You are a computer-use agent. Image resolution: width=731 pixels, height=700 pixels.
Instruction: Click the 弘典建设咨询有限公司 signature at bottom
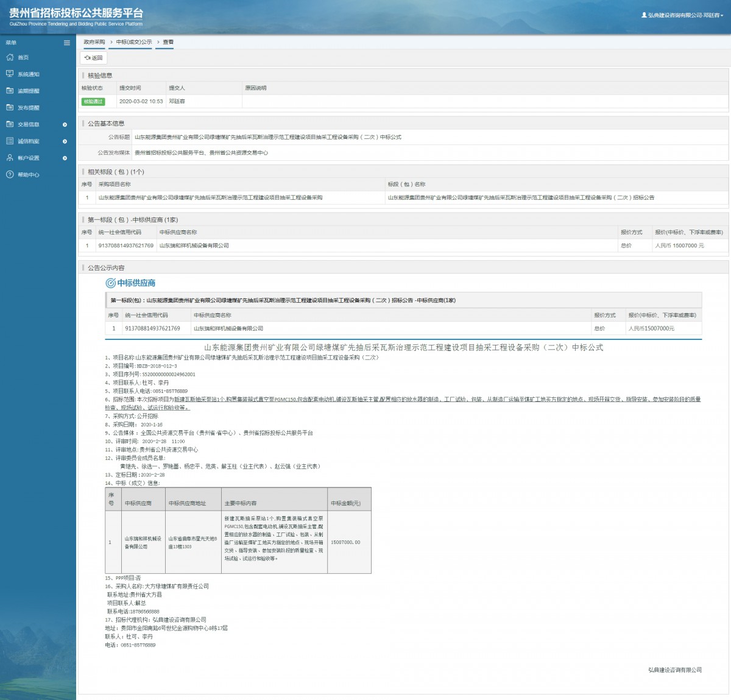coord(675,670)
